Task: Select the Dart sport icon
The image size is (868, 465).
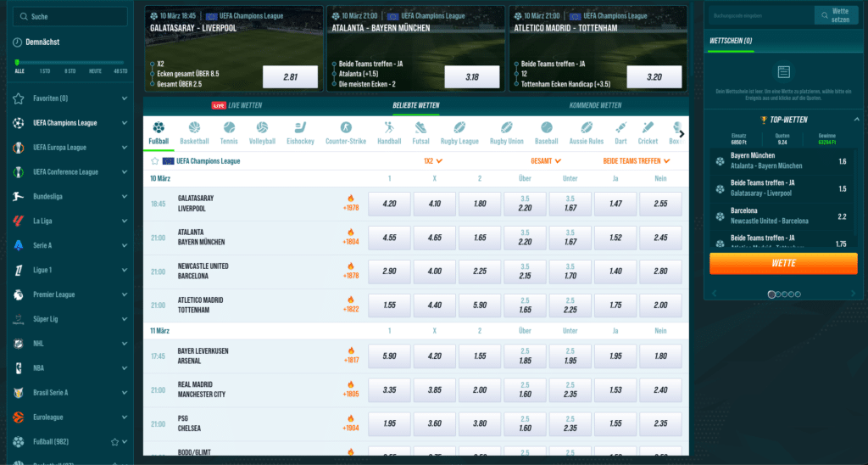Action: [x=620, y=128]
